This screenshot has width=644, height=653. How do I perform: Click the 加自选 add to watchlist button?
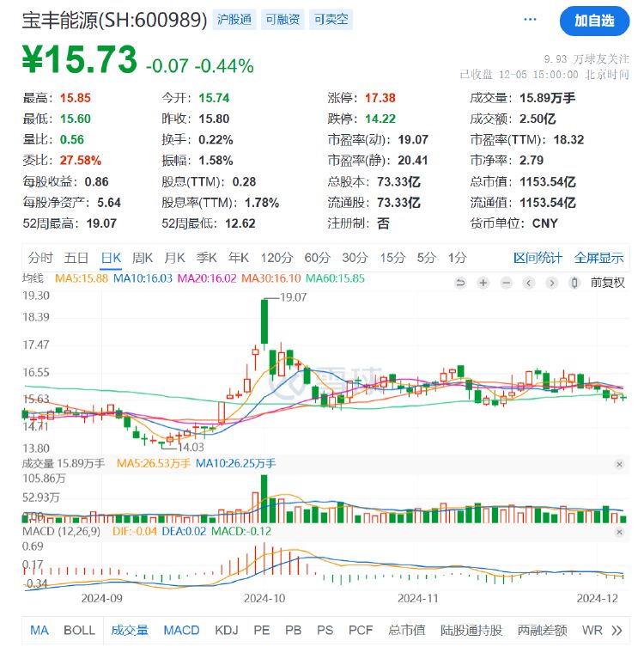(594, 21)
